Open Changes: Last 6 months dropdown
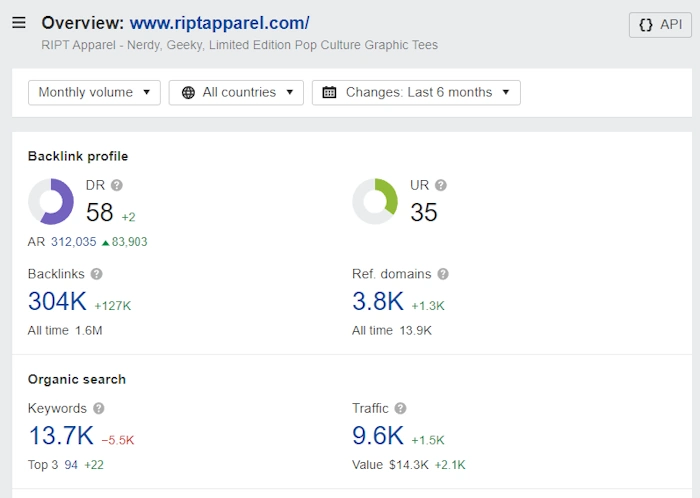This screenshot has width=700, height=498. [416, 92]
